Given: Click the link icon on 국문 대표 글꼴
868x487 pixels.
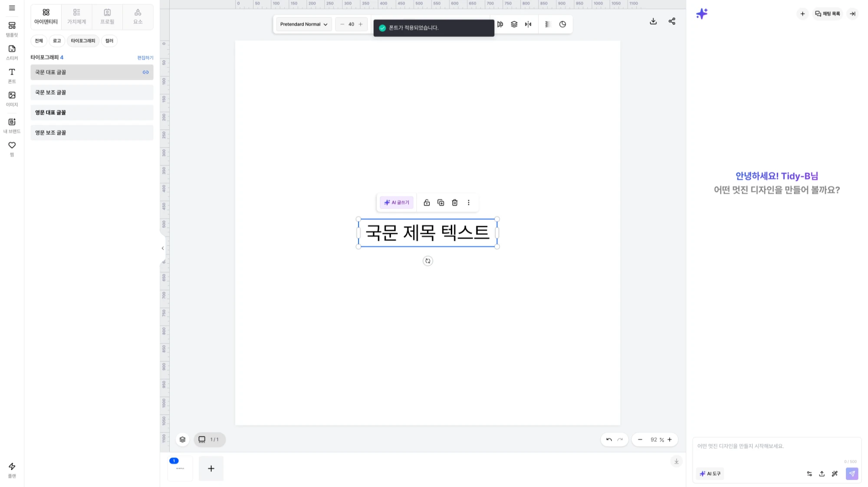Looking at the screenshot, I should 146,72.
